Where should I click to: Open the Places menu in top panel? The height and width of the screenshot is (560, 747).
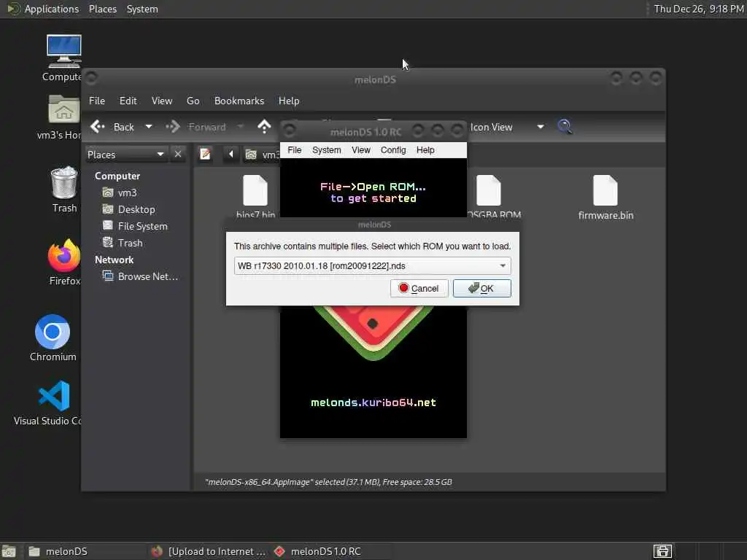click(x=102, y=9)
